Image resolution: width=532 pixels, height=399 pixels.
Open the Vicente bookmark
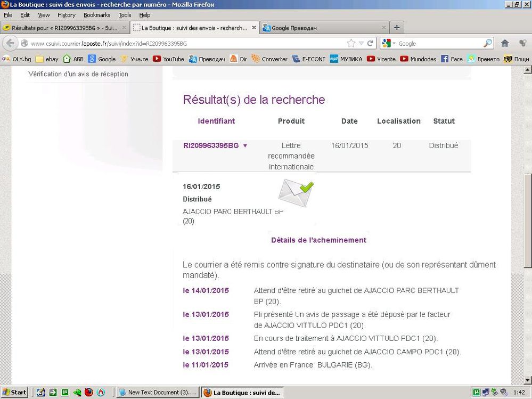[381, 59]
